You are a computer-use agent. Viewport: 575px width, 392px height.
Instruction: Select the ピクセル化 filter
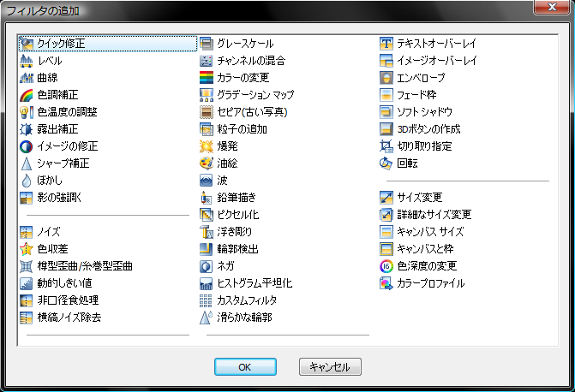230,215
